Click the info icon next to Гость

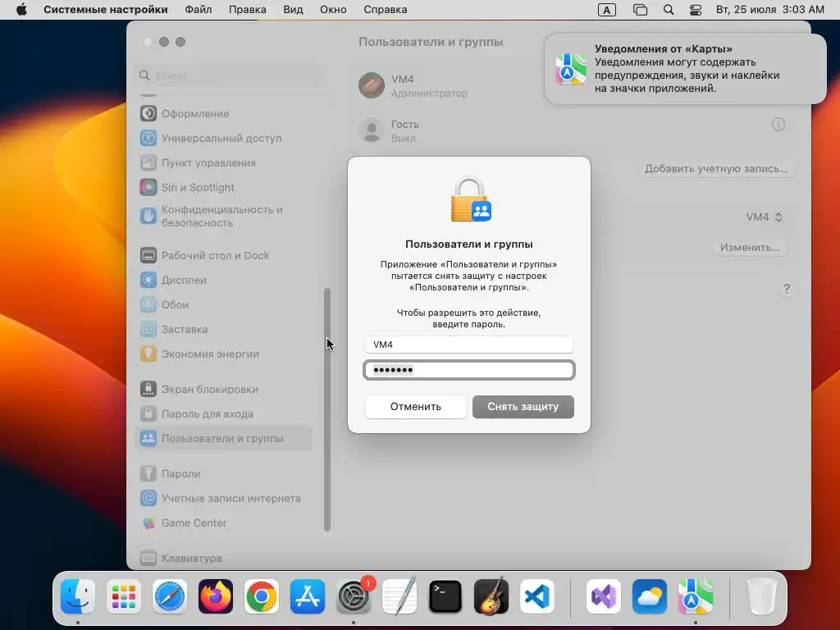click(778, 125)
